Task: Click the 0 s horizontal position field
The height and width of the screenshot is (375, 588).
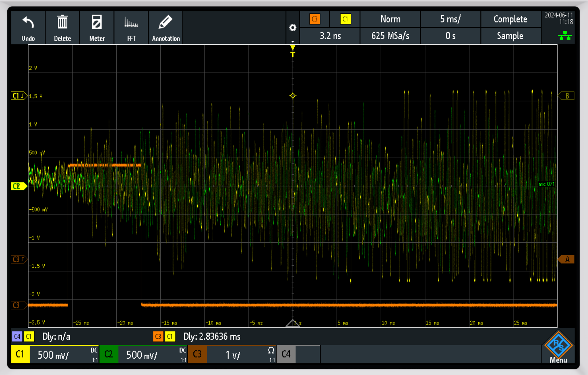Action: (450, 36)
